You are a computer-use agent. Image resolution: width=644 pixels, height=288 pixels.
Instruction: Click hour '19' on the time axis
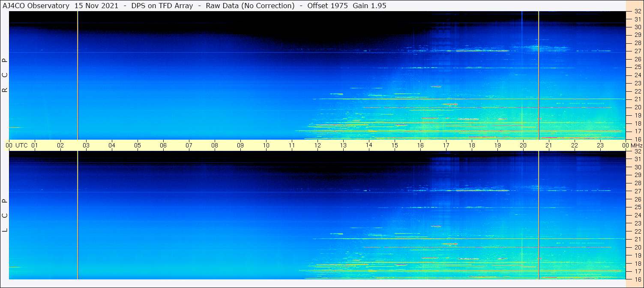pyautogui.click(x=497, y=145)
